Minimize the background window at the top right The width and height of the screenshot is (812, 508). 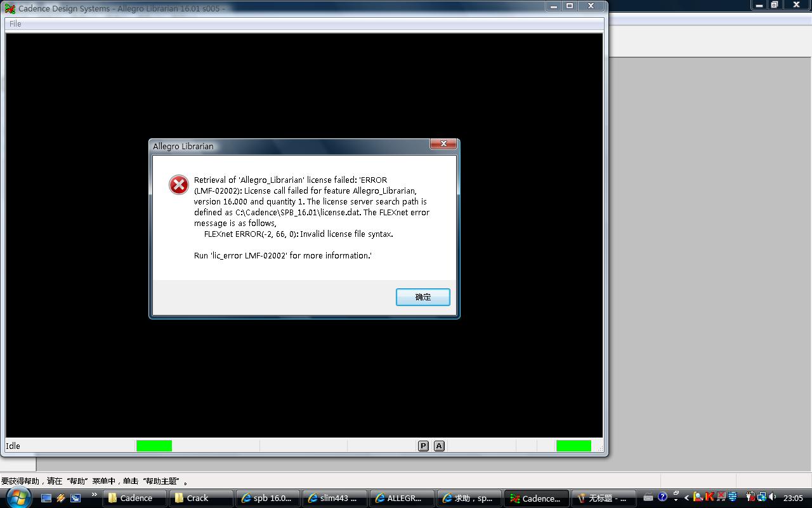pyautogui.click(x=761, y=5)
